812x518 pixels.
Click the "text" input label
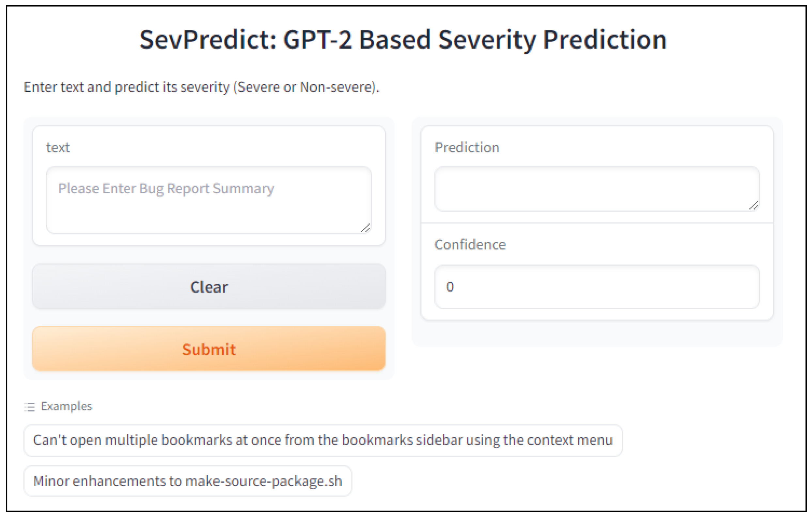[58, 148]
